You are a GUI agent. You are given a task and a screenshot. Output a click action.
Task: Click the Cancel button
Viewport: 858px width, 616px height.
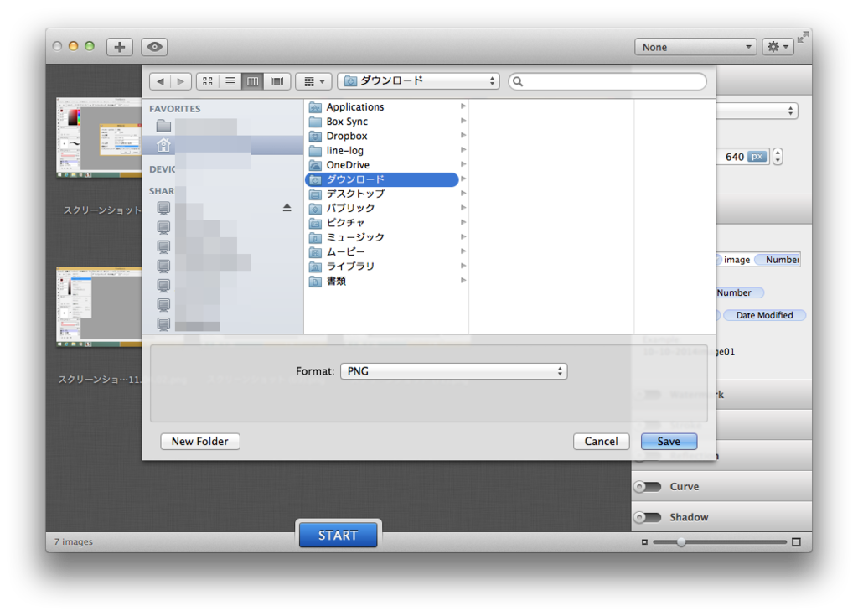[x=601, y=442]
